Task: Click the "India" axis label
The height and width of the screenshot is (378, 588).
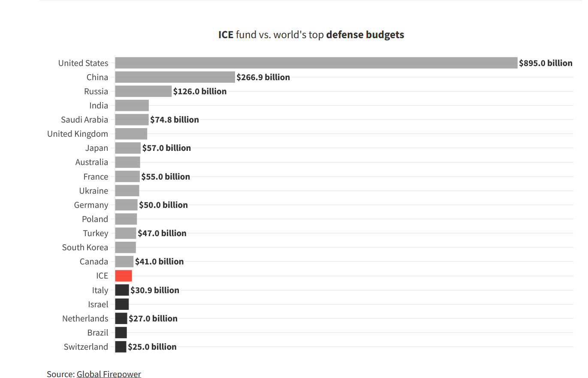Action: click(99, 105)
